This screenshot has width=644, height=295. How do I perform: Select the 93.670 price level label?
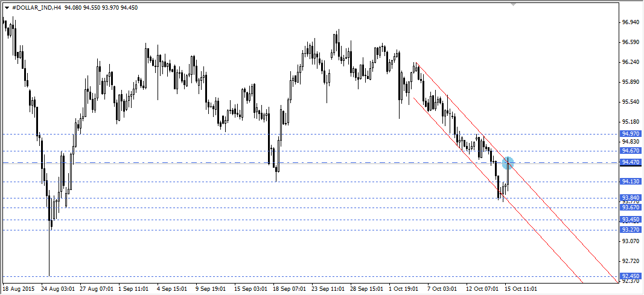click(x=630, y=208)
